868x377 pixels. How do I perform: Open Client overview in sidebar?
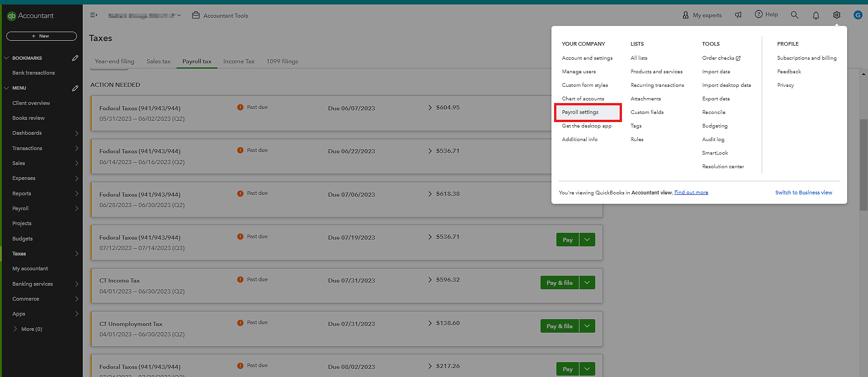31,103
